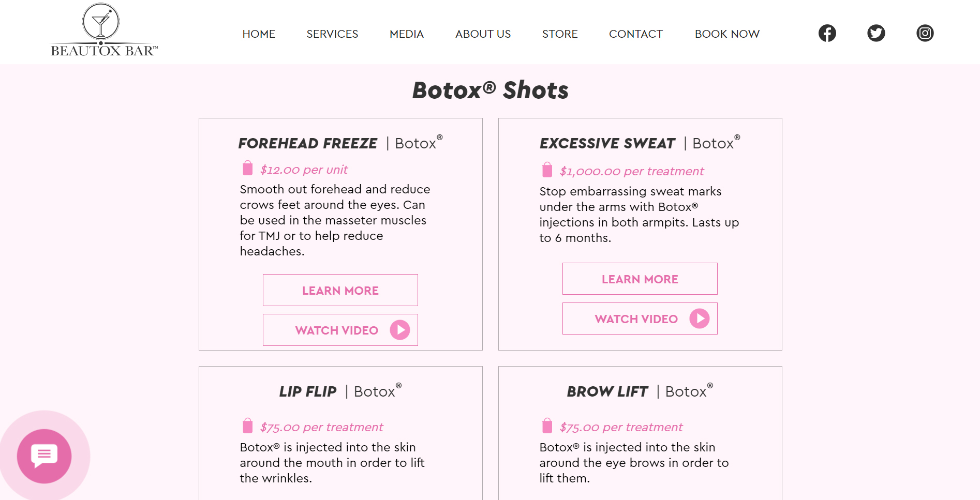This screenshot has width=980, height=500.
Task: Click the Brow Lift price bag icon
Action: coord(547,426)
